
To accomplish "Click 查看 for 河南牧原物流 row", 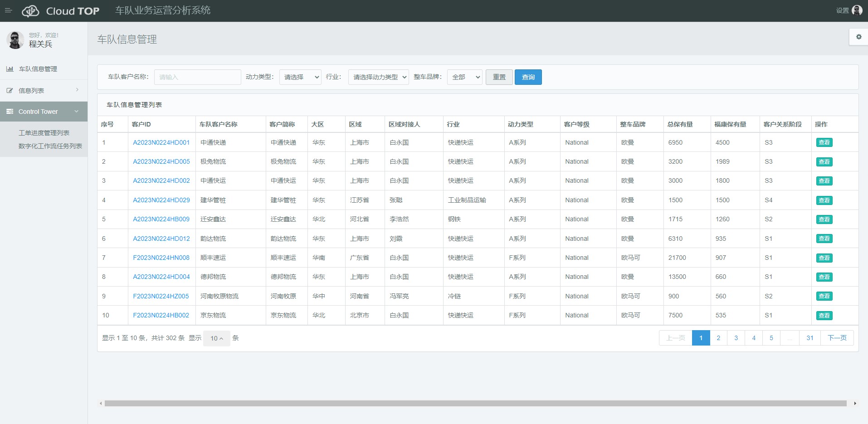I will 824,296.
